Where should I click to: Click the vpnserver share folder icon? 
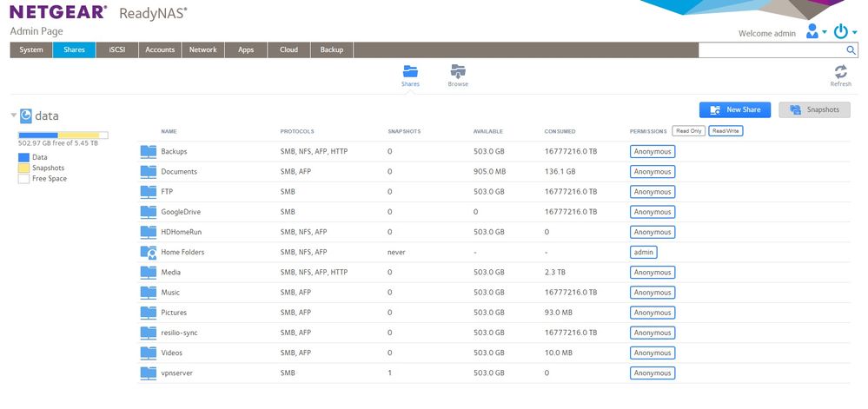pos(148,373)
